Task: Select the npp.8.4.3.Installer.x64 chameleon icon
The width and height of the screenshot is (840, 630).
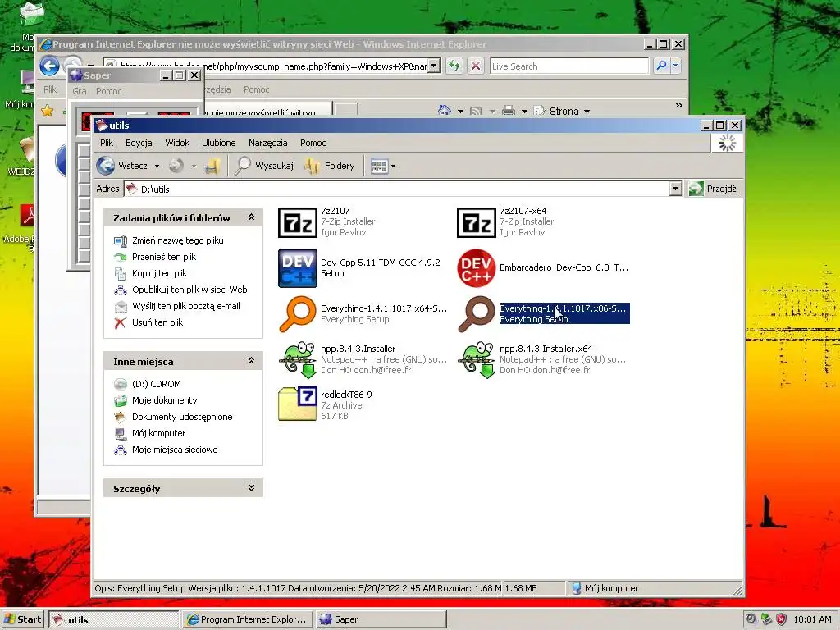Action: (477, 359)
